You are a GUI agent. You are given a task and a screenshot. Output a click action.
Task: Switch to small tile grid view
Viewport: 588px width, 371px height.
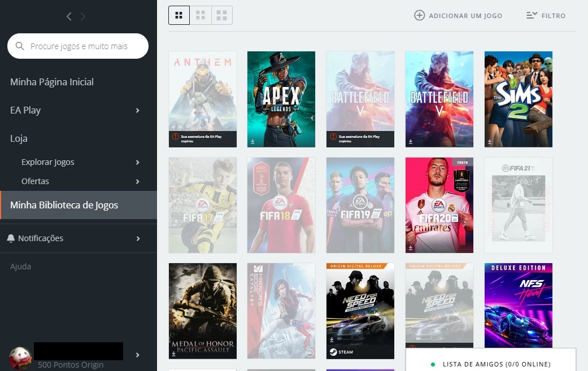click(179, 15)
